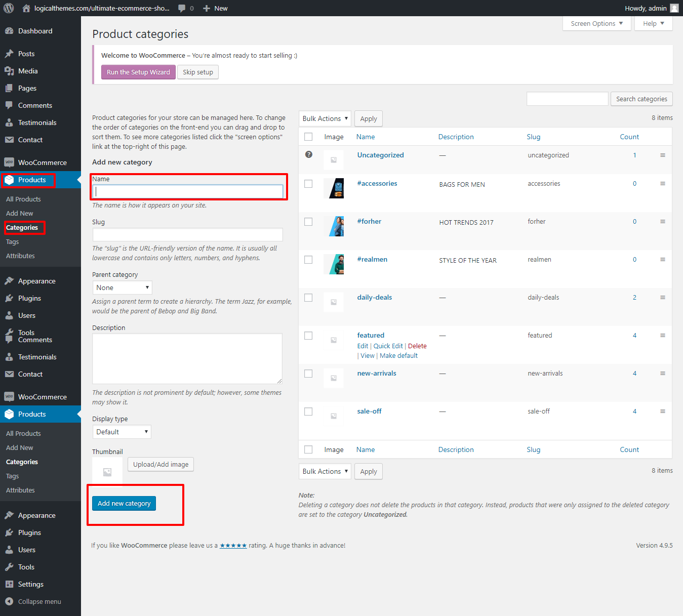Open the comments bubble in admin bar
This screenshot has width=683, height=616.
tap(182, 9)
